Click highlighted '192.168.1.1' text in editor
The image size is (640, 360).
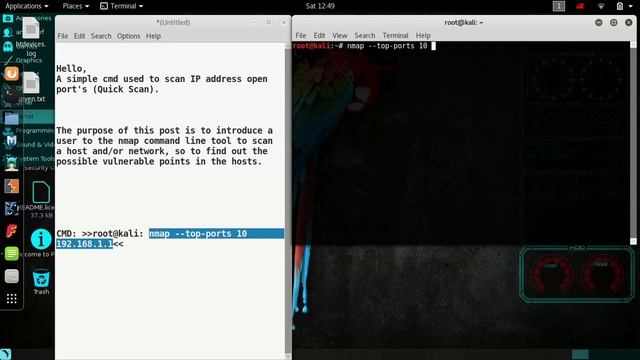[x=84, y=244]
